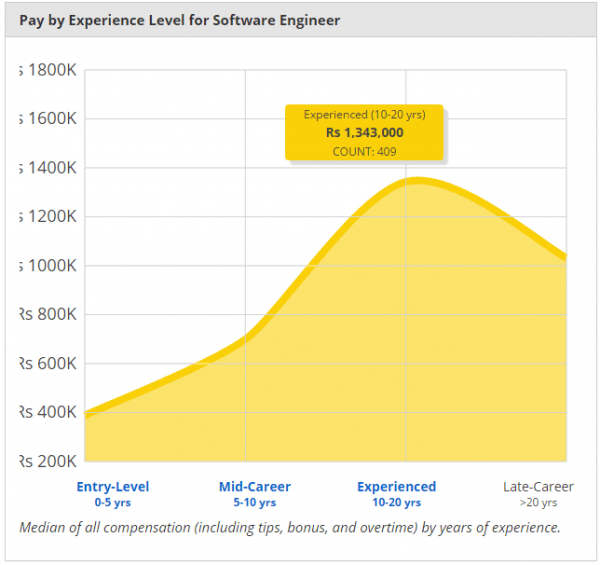Click the Experienced axis link below the chart
The width and height of the screenshot is (600, 565).
click(x=396, y=487)
